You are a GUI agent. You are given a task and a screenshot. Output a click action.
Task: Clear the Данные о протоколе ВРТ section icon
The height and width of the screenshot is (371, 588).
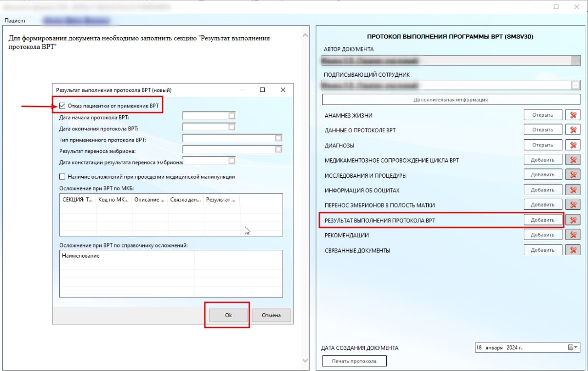click(573, 130)
